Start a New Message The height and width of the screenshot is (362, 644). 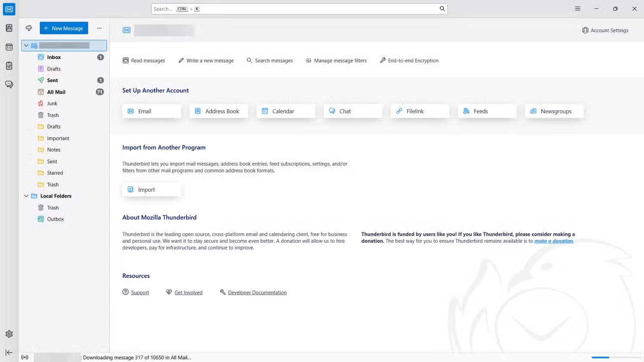pos(64,28)
